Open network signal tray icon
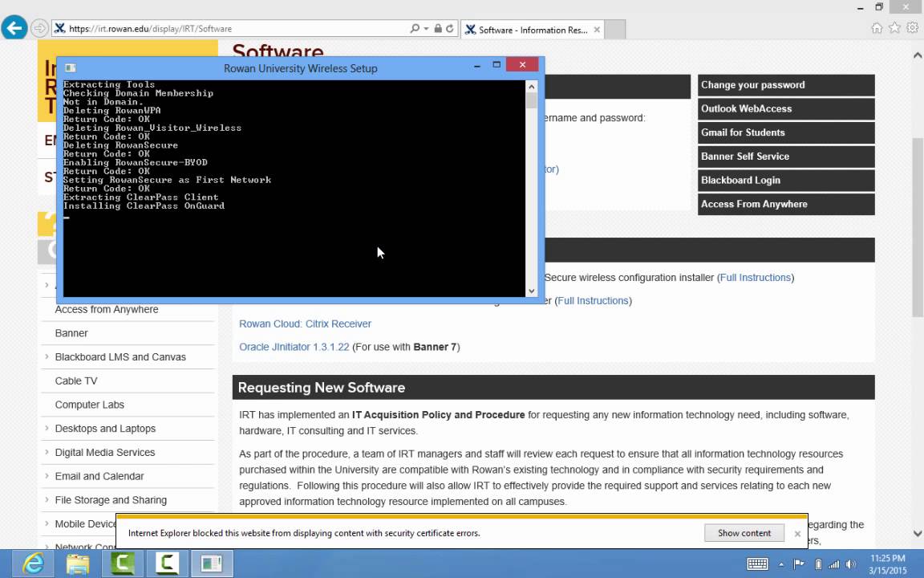Screen dimensions: 924x578 coord(834,564)
